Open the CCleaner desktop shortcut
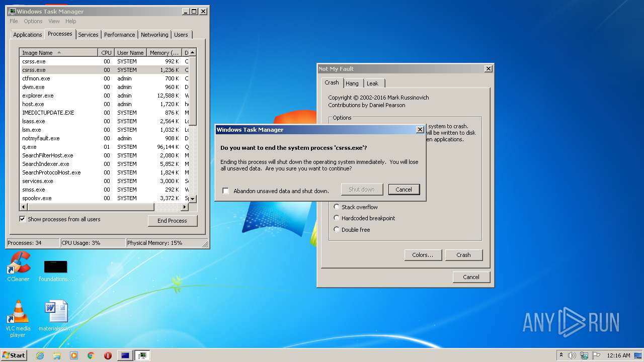 tap(19, 266)
